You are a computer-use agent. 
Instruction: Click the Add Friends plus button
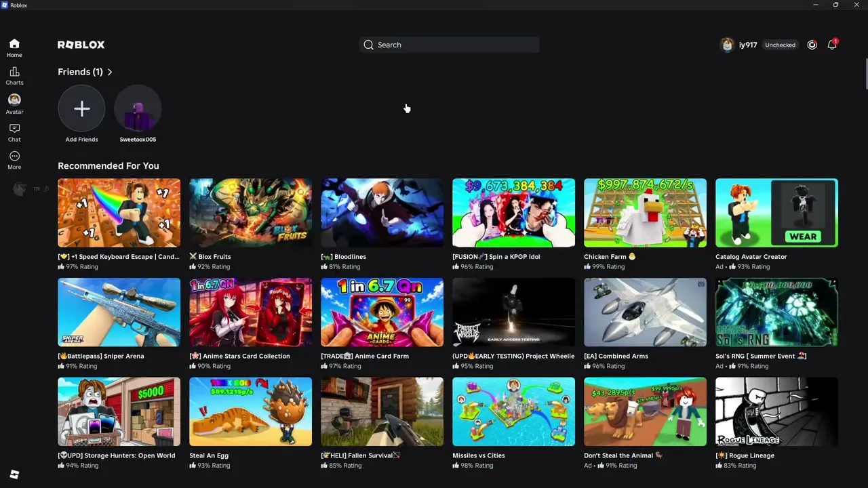[x=81, y=108]
